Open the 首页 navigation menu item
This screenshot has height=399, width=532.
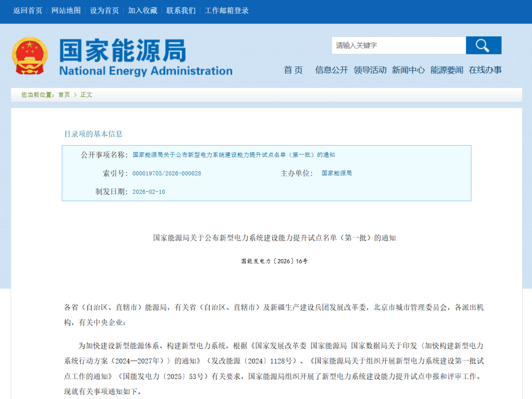[x=293, y=70]
